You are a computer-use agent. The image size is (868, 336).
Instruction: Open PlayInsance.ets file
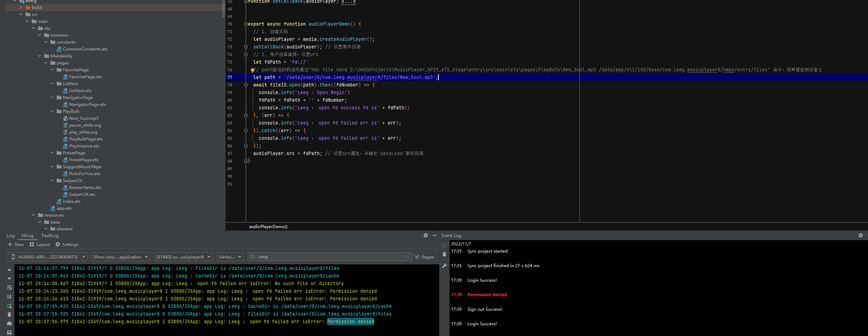point(84,146)
